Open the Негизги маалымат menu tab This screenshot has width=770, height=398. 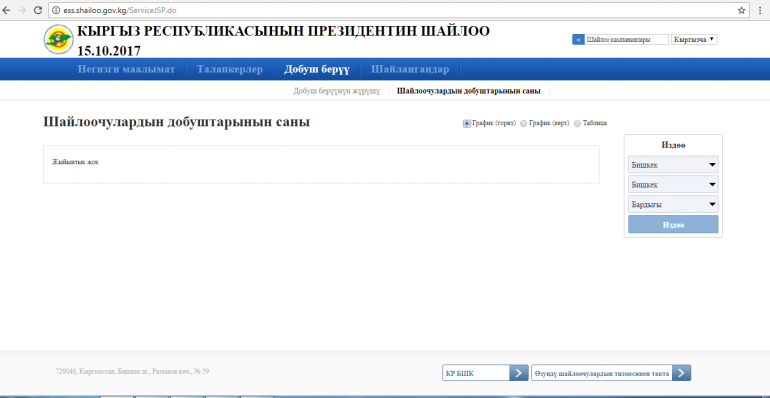click(126, 69)
